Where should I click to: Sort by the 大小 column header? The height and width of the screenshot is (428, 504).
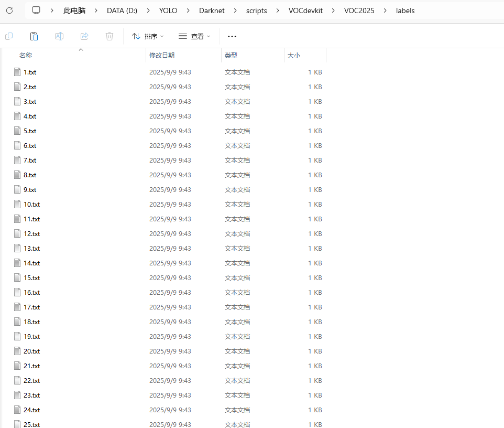coord(293,56)
